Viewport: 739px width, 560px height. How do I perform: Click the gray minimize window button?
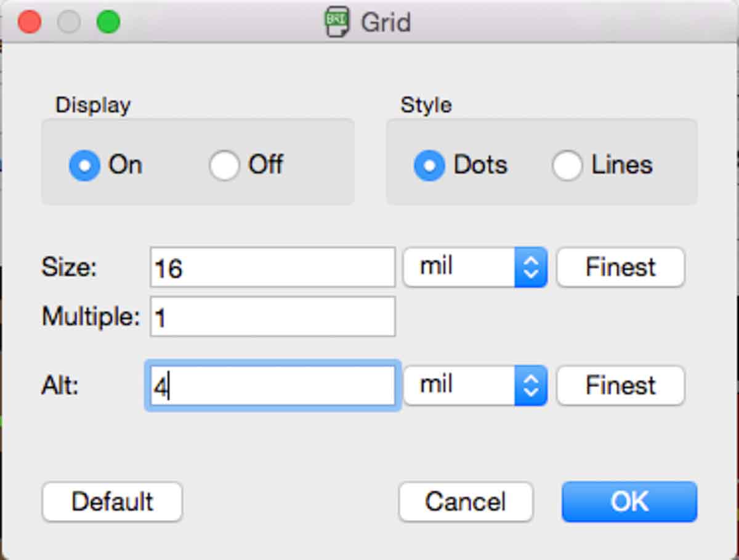[68, 22]
